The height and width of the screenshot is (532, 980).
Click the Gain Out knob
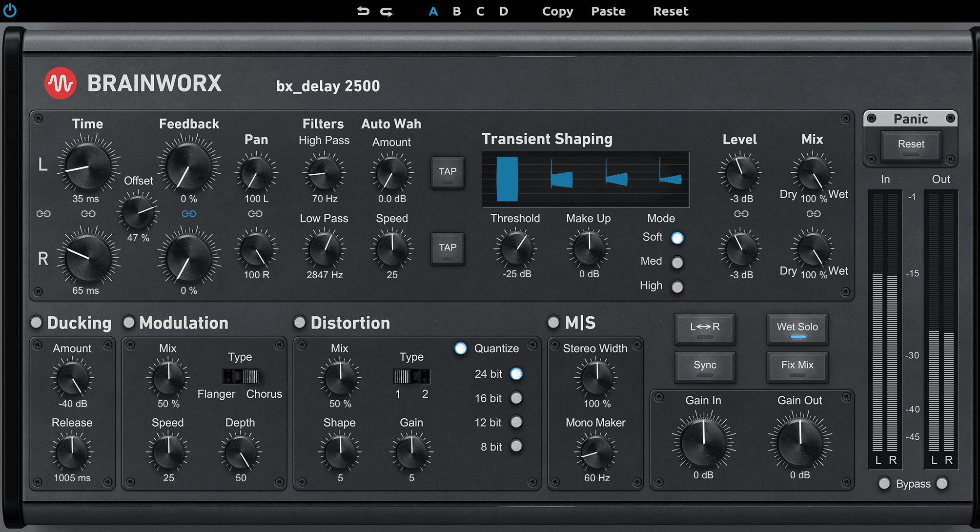(800, 442)
